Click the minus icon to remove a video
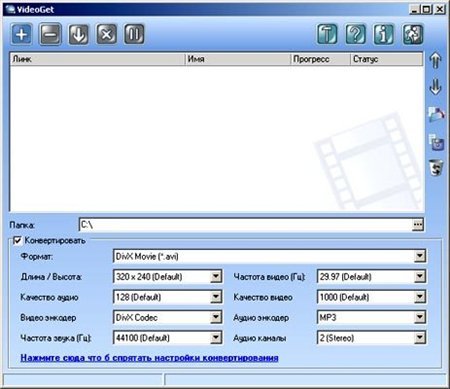The height and width of the screenshot is (389, 450). pyautogui.click(x=50, y=34)
